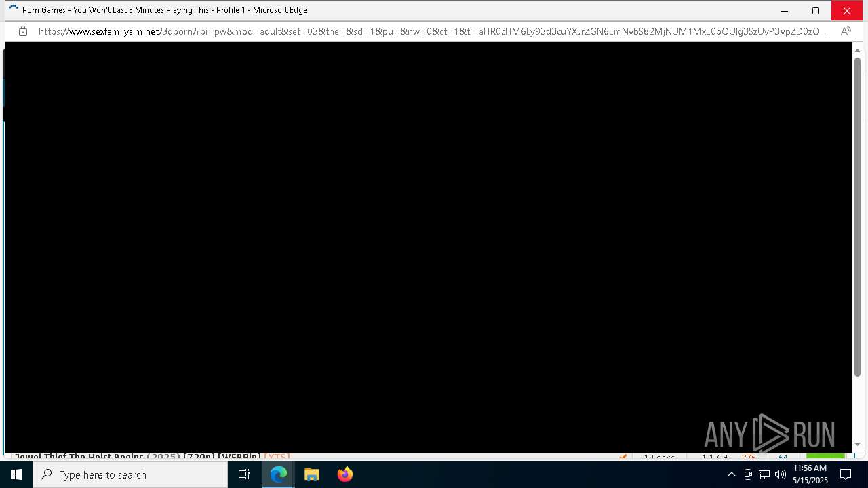The height and width of the screenshot is (488, 868).
Task: Open the clock showing 11:56 AM
Action: click(810, 474)
